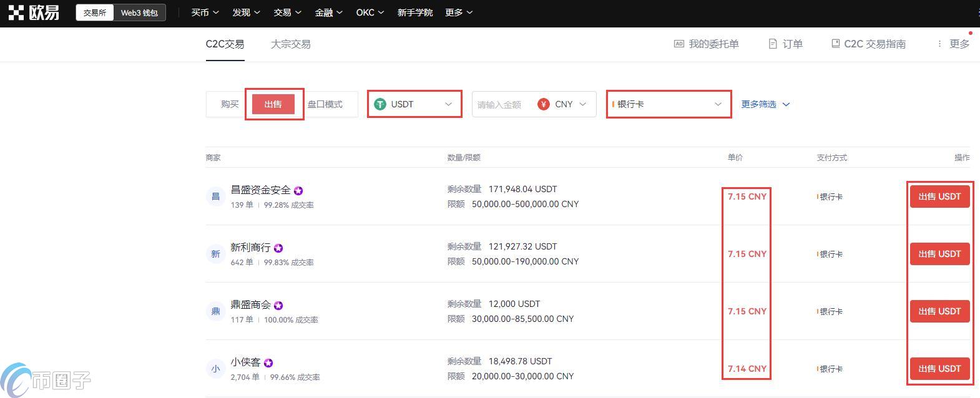Viewport: 980px width, 398px height.
Task: Click 出售 USDT for 鼎盛商会
Action: [939, 311]
